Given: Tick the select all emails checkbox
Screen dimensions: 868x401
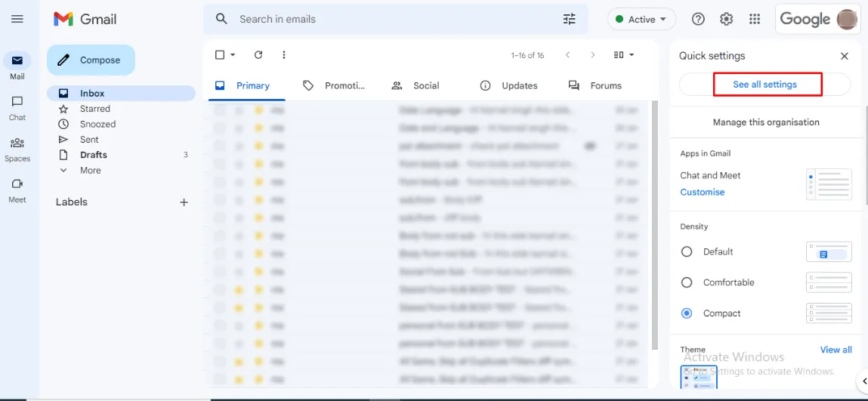Looking at the screenshot, I should pyautogui.click(x=220, y=55).
